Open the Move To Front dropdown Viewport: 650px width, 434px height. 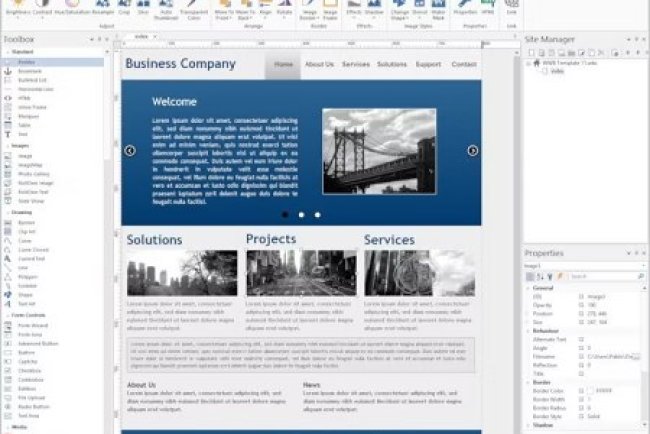tap(224, 9)
